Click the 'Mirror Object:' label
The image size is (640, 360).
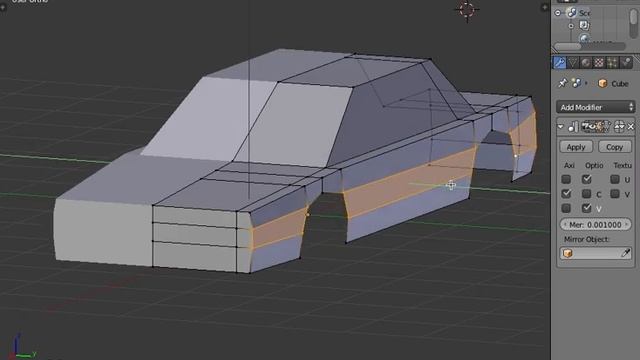[x=586, y=239]
